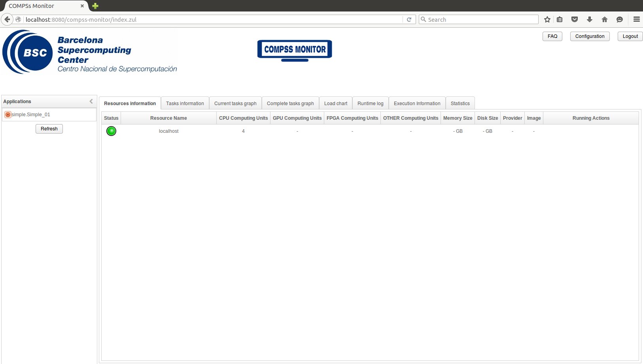Reload the page with the refresh icon
This screenshot has width=643, height=364.
[x=409, y=19]
